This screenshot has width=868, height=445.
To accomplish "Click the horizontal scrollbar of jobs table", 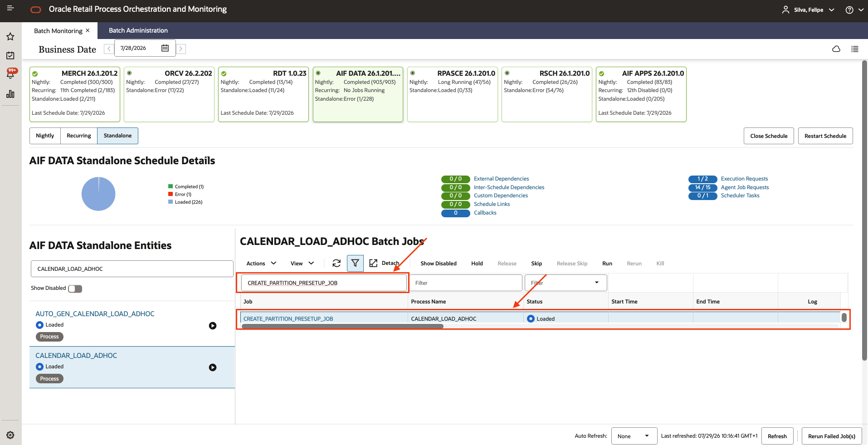I will tap(342, 326).
